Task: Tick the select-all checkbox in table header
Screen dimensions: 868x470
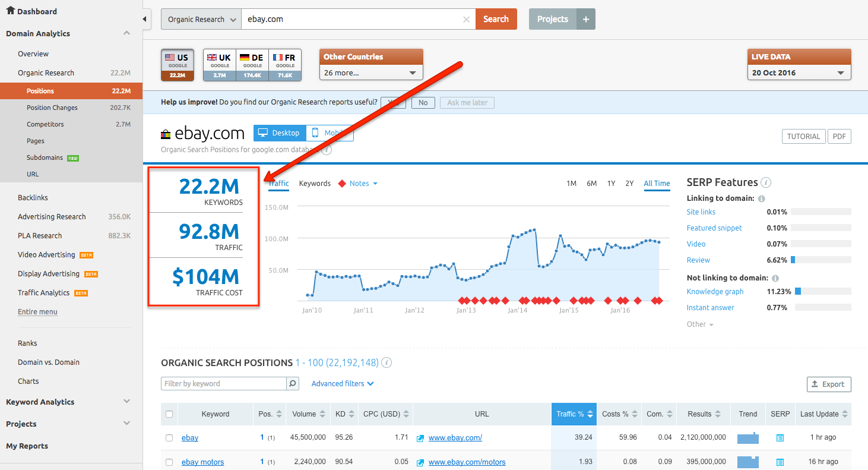Action: [169, 414]
